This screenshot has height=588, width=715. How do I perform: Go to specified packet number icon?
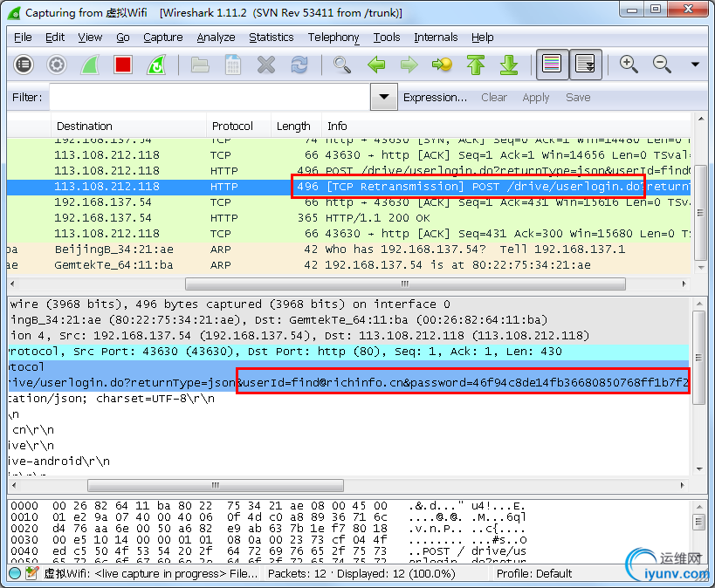click(x=442, y=65)
